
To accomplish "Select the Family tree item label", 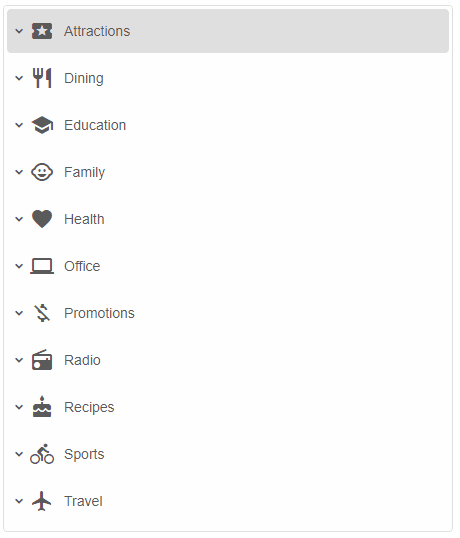I will click(x=84, y=173).
